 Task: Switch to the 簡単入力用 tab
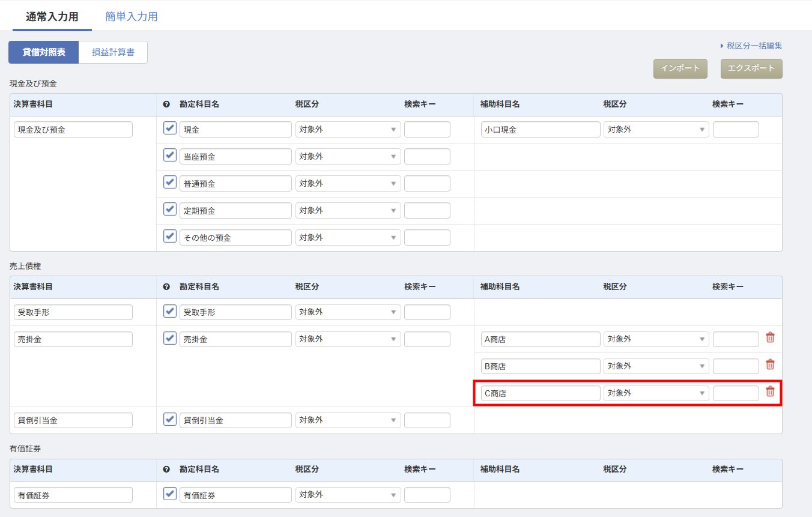132,17
